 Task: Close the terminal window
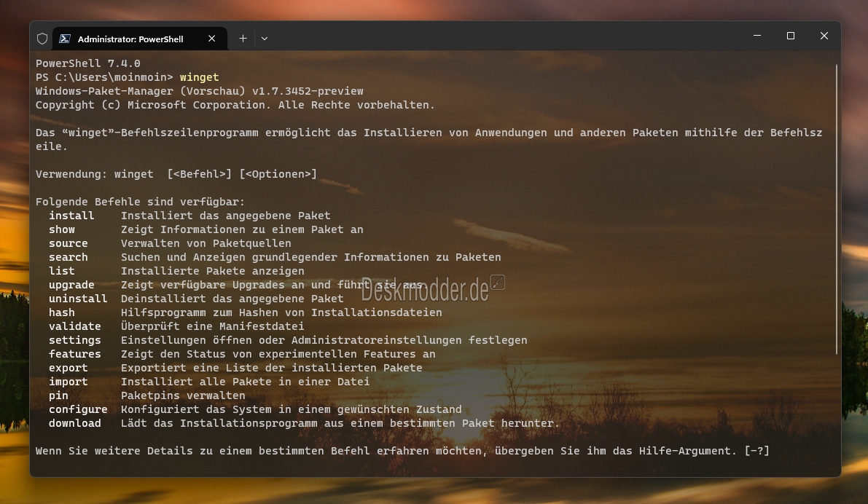pyautogui.click(x=824, y=36)
